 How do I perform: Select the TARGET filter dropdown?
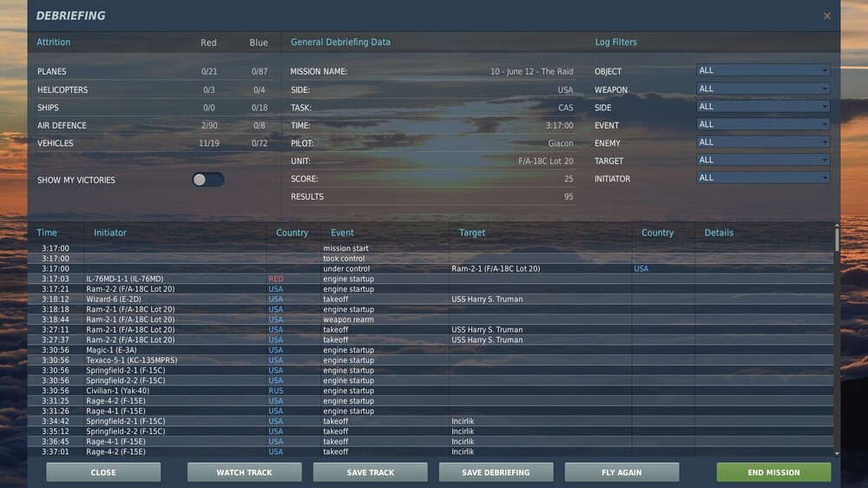(x=763, y=160)
